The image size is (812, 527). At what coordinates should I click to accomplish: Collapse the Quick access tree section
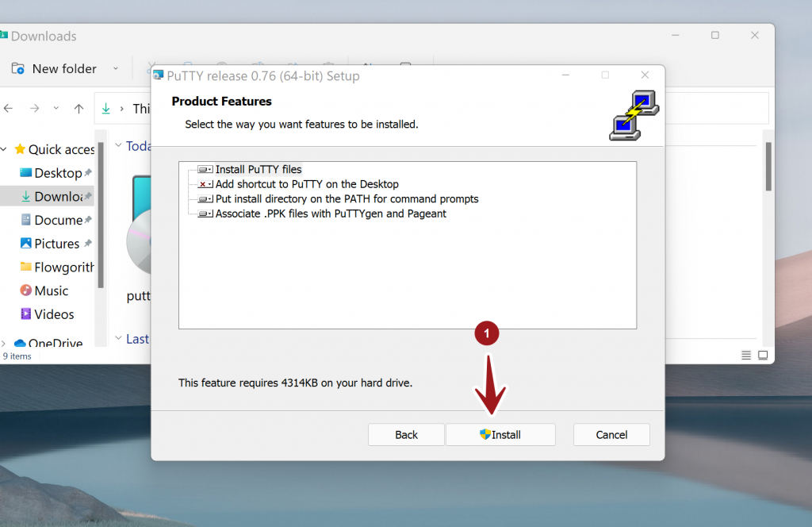pos(6,149)
